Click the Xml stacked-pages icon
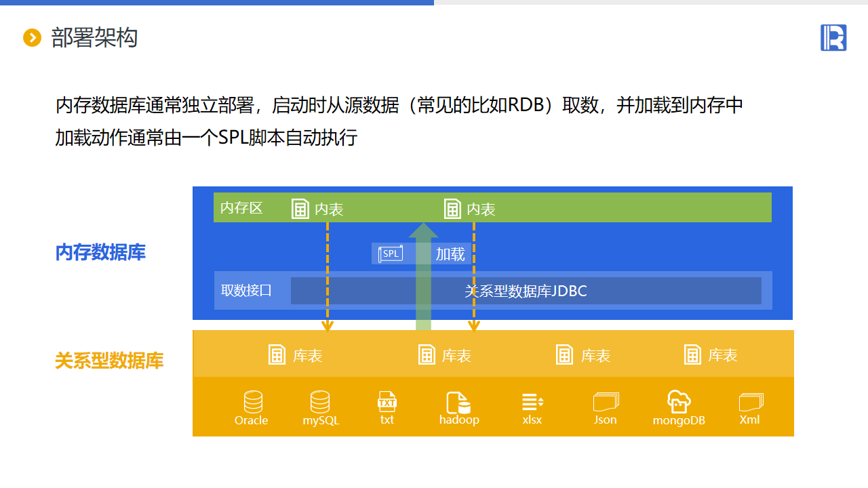868x488 pixels. point(751,402)
